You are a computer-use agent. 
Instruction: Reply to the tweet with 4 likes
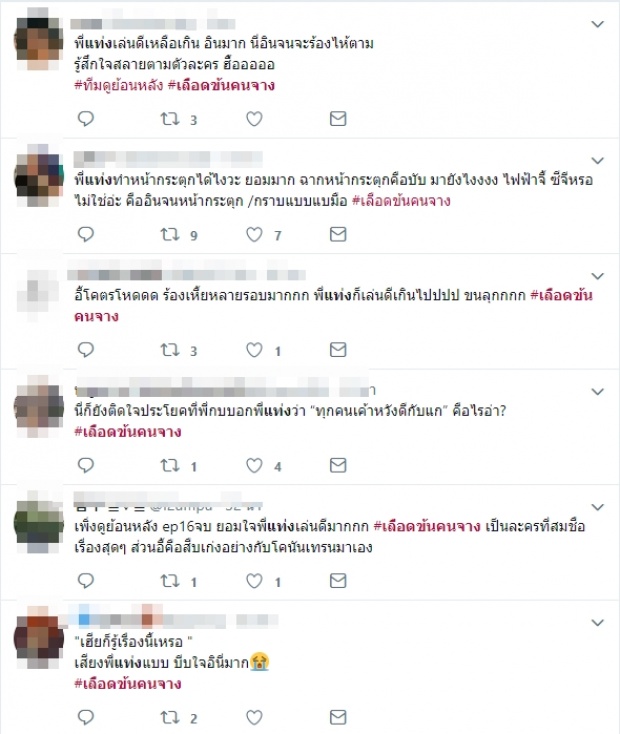(x=86, y=465)
